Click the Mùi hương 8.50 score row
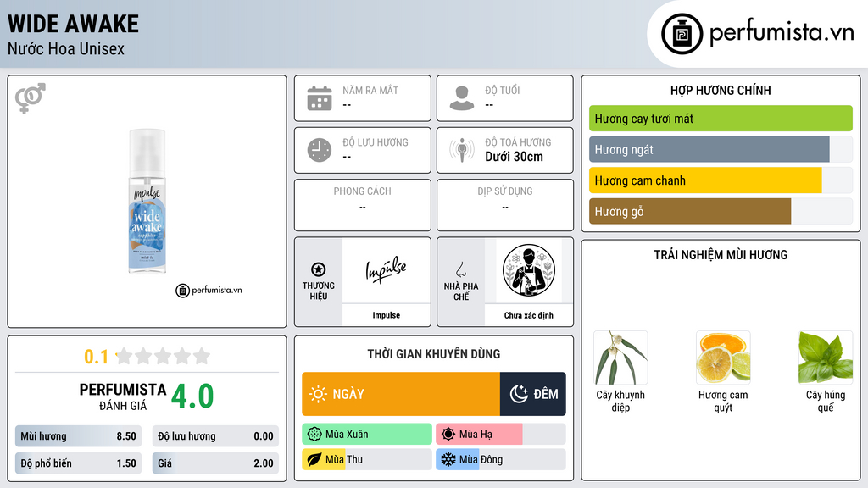This screenshot has width=868, height=488. 78,436
